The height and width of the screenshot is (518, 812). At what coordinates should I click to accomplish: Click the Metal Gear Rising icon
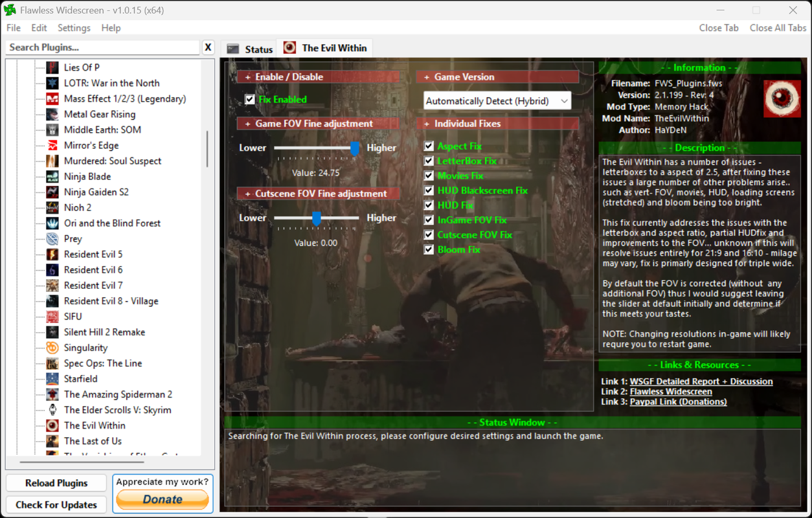pos(52,114)
